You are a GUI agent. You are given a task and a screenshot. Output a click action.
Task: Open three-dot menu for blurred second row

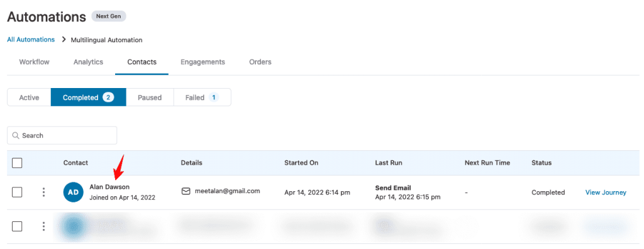coord(43,226)
